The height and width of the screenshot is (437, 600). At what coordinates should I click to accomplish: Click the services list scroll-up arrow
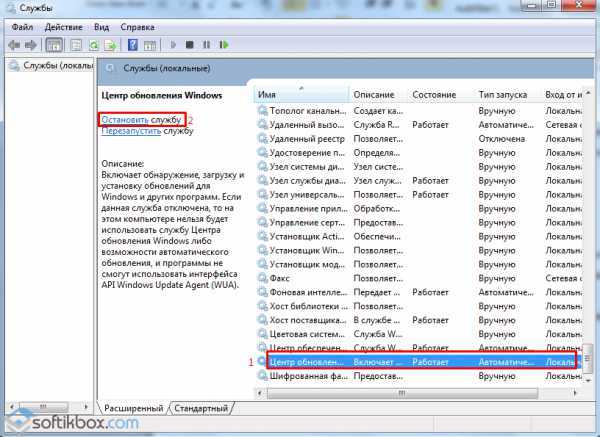click(x=589, y=93)
